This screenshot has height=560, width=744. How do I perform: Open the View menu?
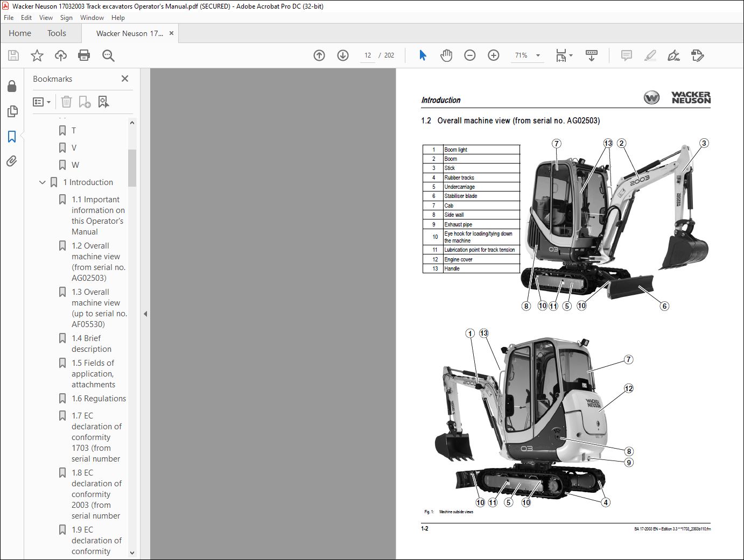(x=46, y=18)
